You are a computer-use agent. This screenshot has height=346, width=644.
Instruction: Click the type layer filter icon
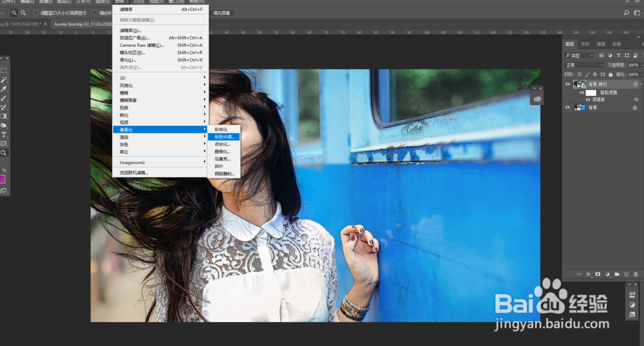click(618, 55)
